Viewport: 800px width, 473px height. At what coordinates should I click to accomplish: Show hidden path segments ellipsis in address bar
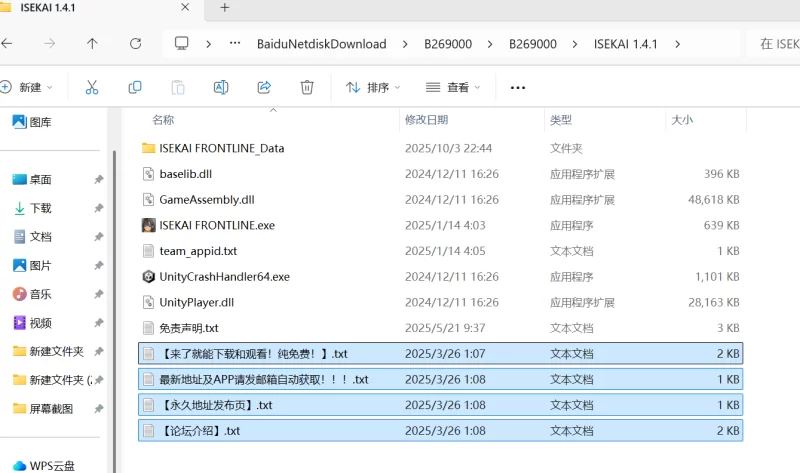click(235, 43)
